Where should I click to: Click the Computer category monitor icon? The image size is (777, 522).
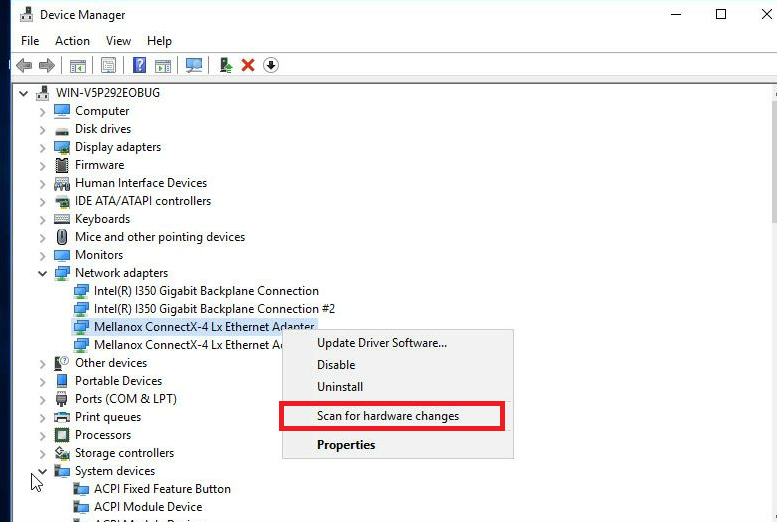(x=62, y=111)
